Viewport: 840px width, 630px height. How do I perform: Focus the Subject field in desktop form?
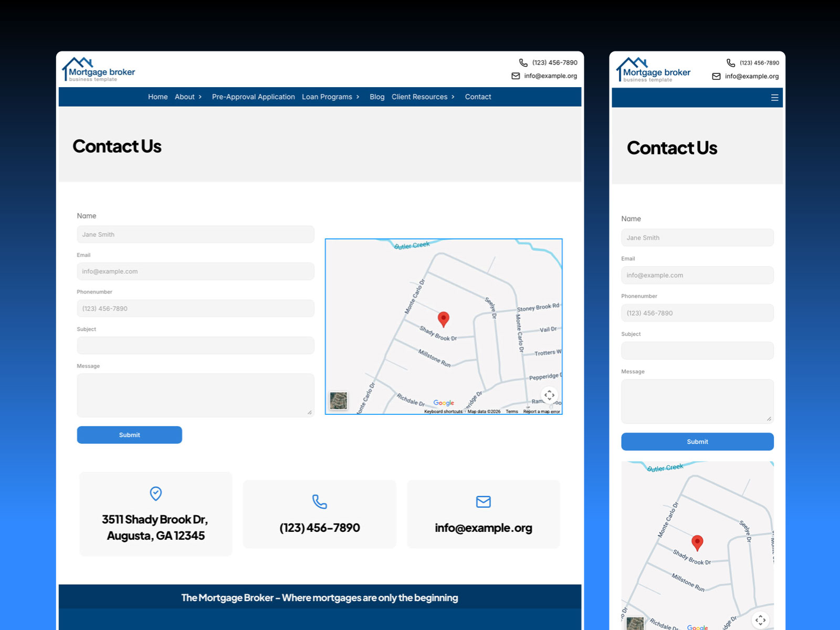196,345
